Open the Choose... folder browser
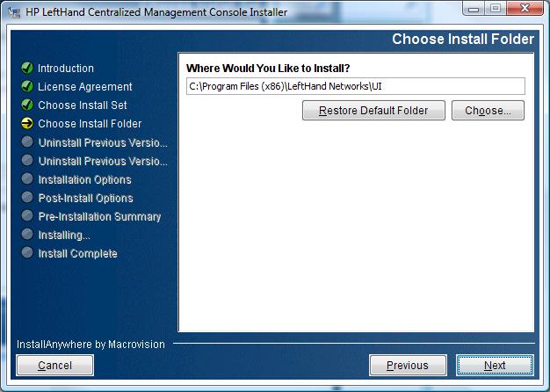This screenshot has height=392, width=550. coord(488,111)
